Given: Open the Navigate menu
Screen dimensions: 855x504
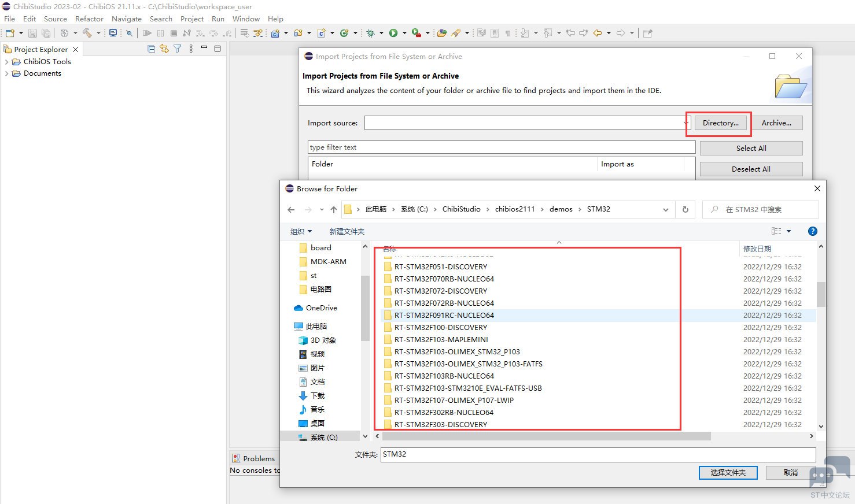Looking at the screenshot, I should (127, 19).
